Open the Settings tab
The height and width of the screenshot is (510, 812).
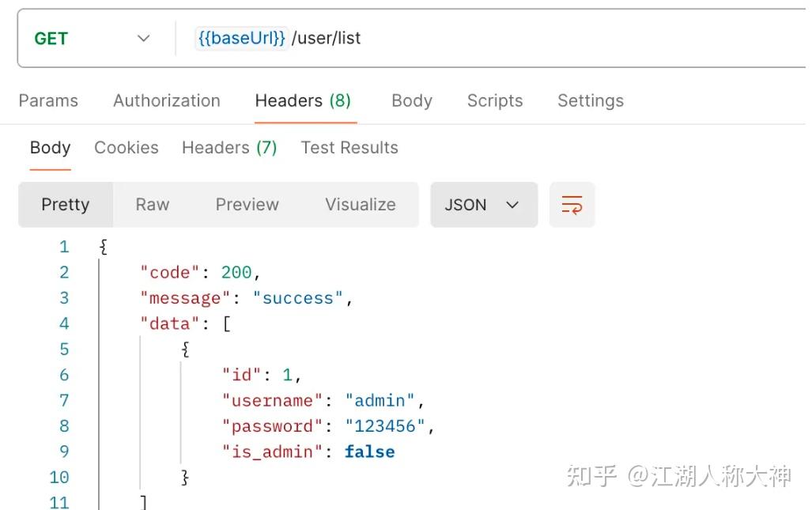(x=590, y=100)
